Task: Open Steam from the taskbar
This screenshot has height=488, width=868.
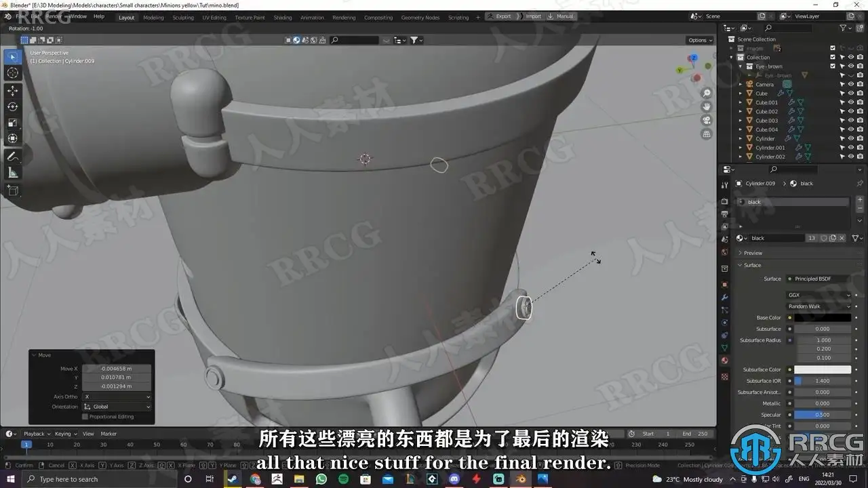Action: tap(233, 479)
